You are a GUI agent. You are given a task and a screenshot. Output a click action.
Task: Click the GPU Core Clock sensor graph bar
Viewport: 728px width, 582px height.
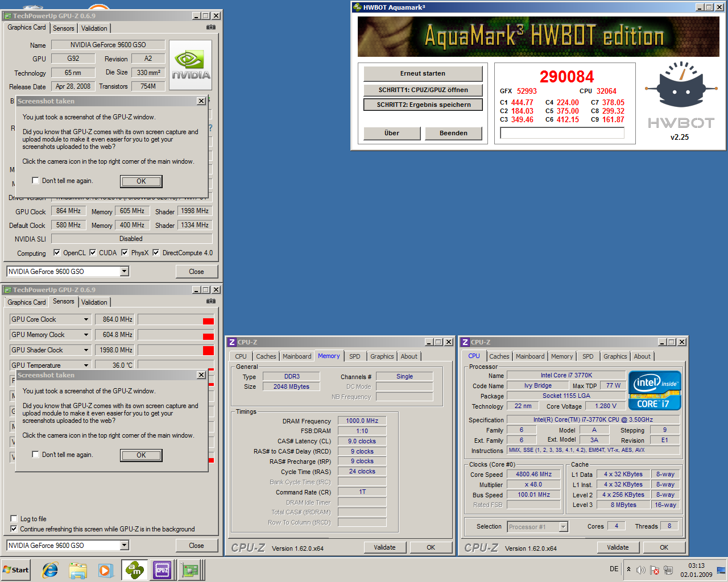click(176, 319)
